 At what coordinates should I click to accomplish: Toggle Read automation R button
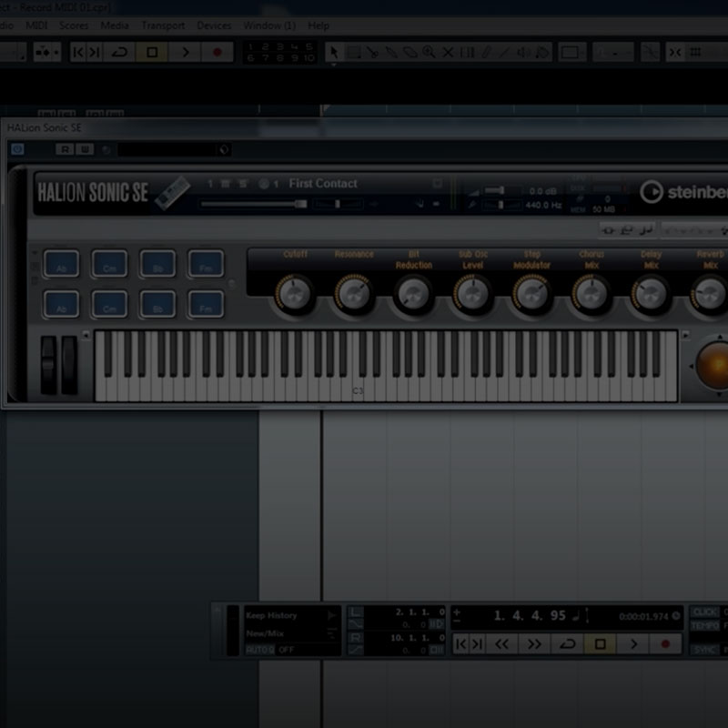point(65,149)
